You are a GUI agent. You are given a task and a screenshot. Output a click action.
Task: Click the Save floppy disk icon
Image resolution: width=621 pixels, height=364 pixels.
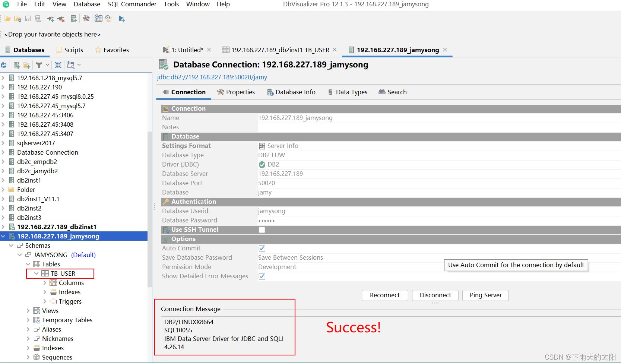[28, 19]
